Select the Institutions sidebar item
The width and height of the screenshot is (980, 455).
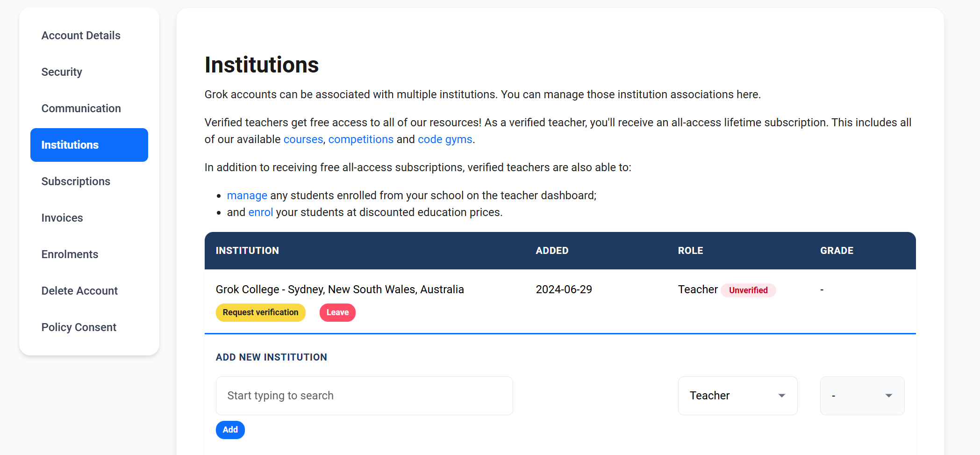[89, 145]
